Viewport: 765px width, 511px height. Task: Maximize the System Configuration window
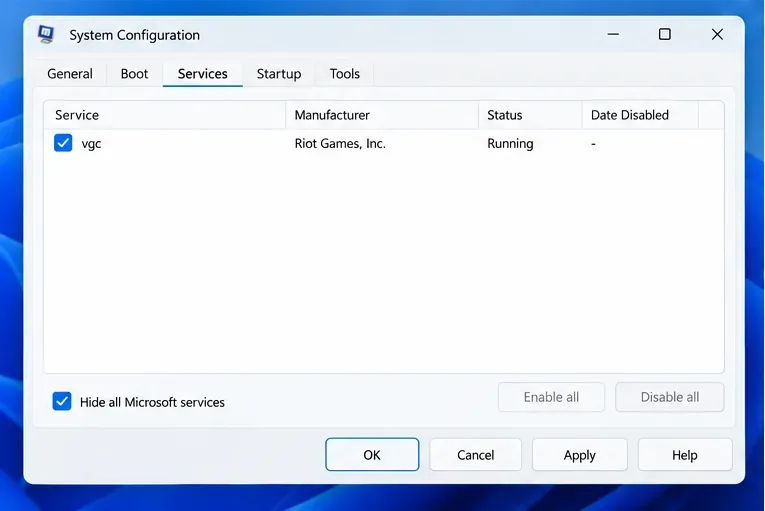point(664,34)
